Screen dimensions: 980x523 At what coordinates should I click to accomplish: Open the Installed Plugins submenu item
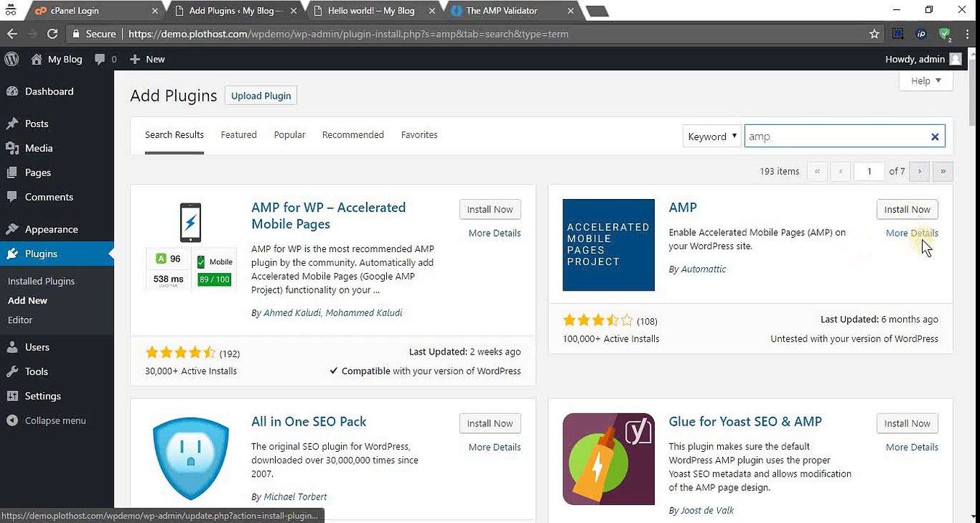point(41,281)
